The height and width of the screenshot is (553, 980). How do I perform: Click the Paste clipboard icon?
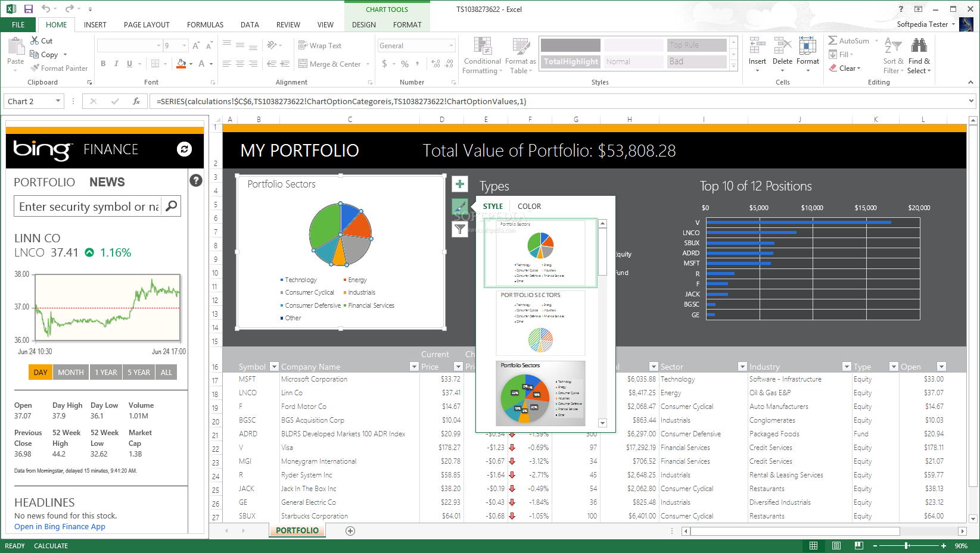click(15, 47)
